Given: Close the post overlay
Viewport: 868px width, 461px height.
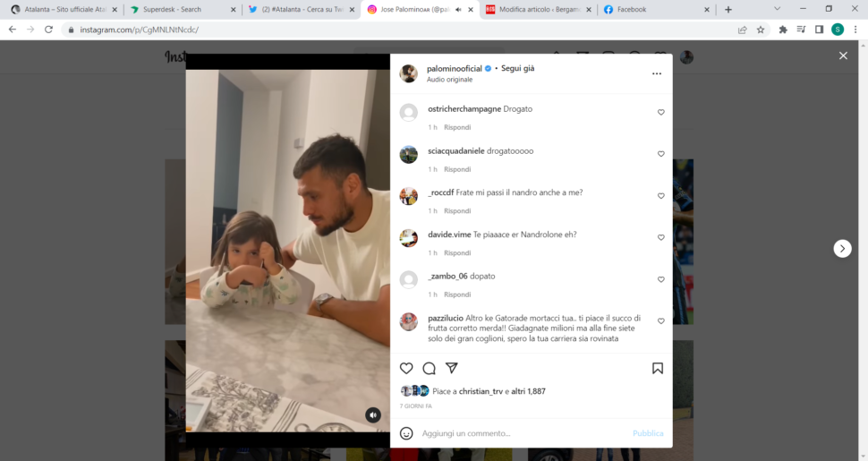Looking at the screenshot, I should [x=843, y=55].
